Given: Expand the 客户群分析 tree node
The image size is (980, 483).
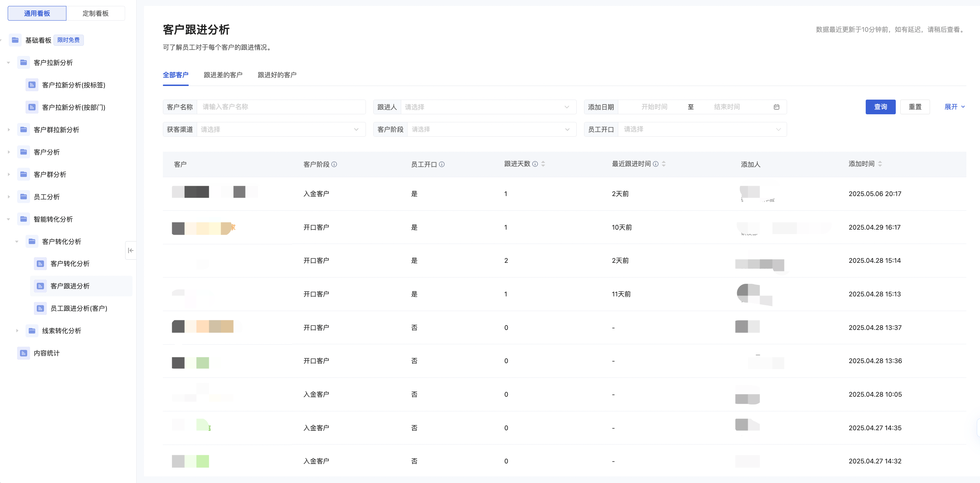Looking at the screenshot, I should (8, 174).
